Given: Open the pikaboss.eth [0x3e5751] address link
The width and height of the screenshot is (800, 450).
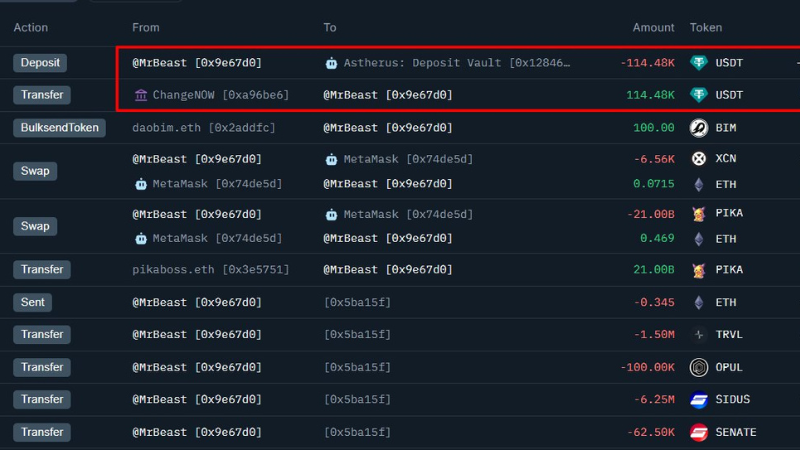Looking at the screenshot, I should pyautogui.click(x=211, y=269).
